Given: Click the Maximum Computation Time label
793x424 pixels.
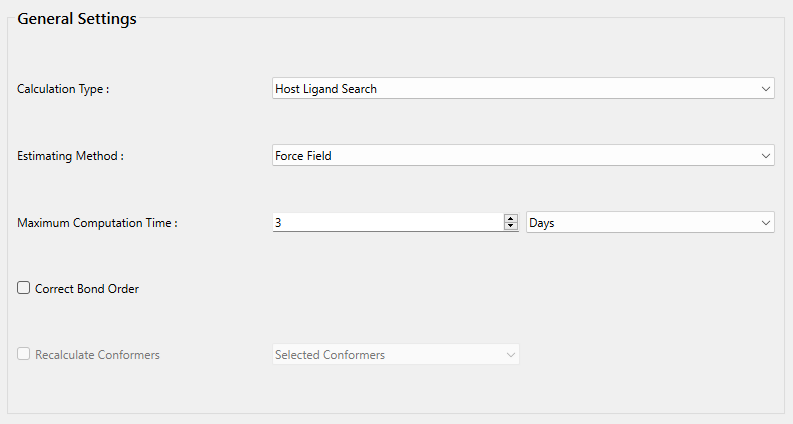Looking at the screenshot, I should (x=97, y=223).
